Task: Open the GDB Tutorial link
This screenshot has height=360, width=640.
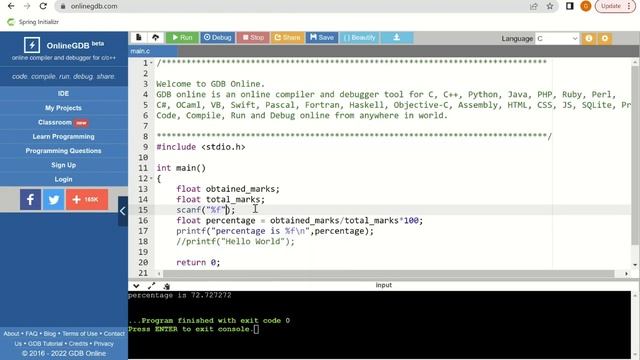Action: coord(45,344)
